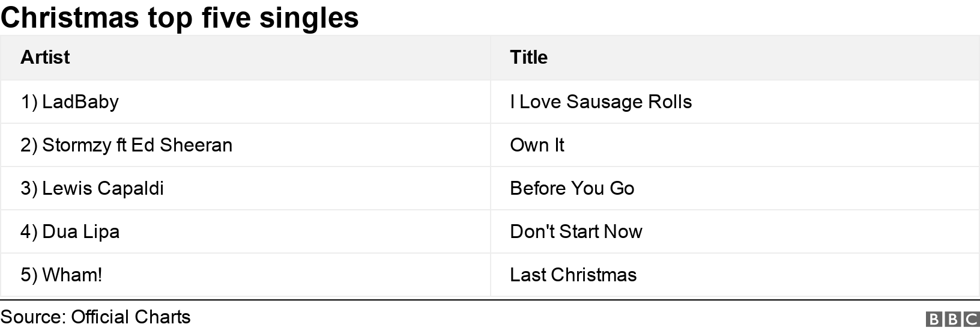
Task: Select the LadBaby artist cell
Action: pos(70,102)
